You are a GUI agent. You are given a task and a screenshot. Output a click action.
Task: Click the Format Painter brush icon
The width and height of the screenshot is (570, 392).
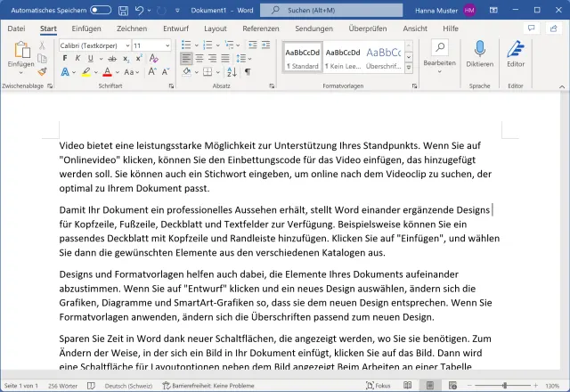[x=42, y=72]
